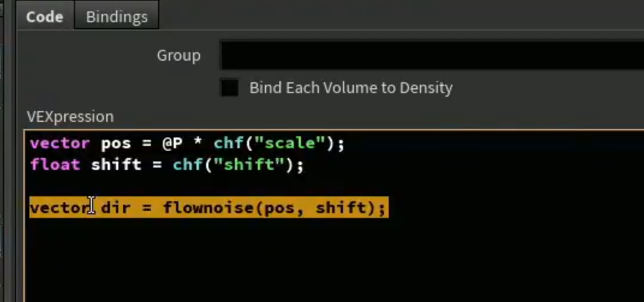Place cursor in the flownoise function name

209,208
